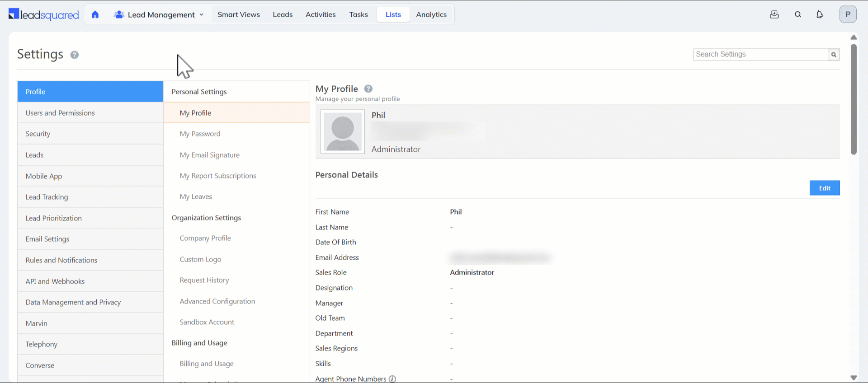868x383 pixels.
Task: Open the Tasks tab
Action: (x=359, y=14)
